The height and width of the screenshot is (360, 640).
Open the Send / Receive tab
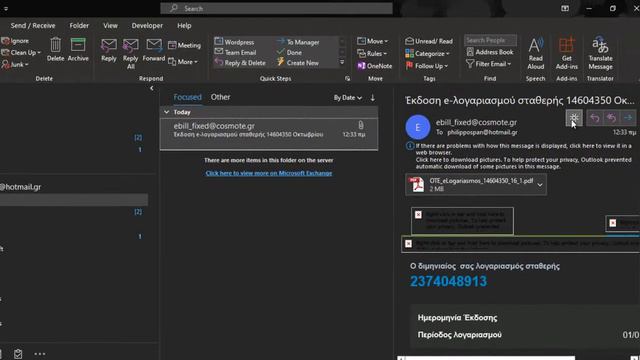coord(33,25)
